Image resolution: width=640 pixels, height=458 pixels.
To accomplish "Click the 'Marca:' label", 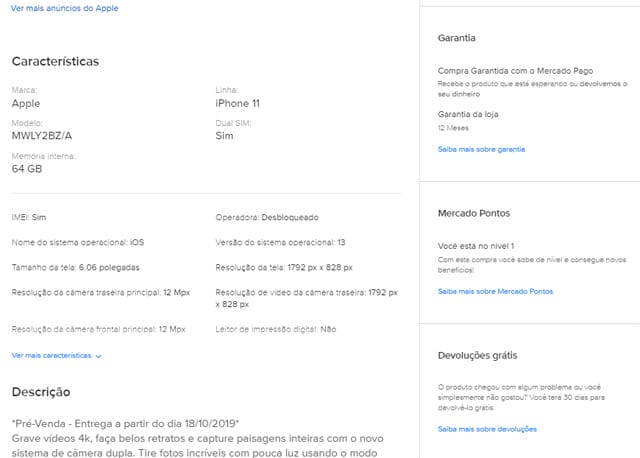I will pyautogui.click(x=24, y=90).
